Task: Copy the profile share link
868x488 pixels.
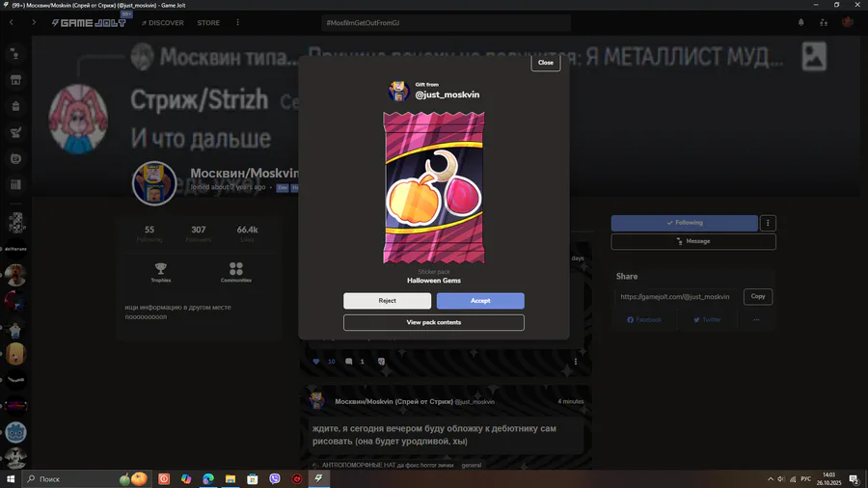Action: (758, 297)
